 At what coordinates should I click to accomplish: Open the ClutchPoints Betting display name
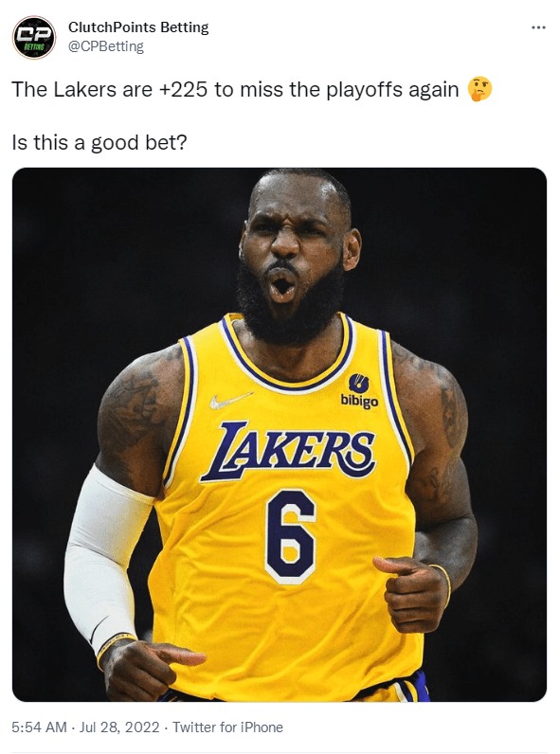[x=138, y=27]
